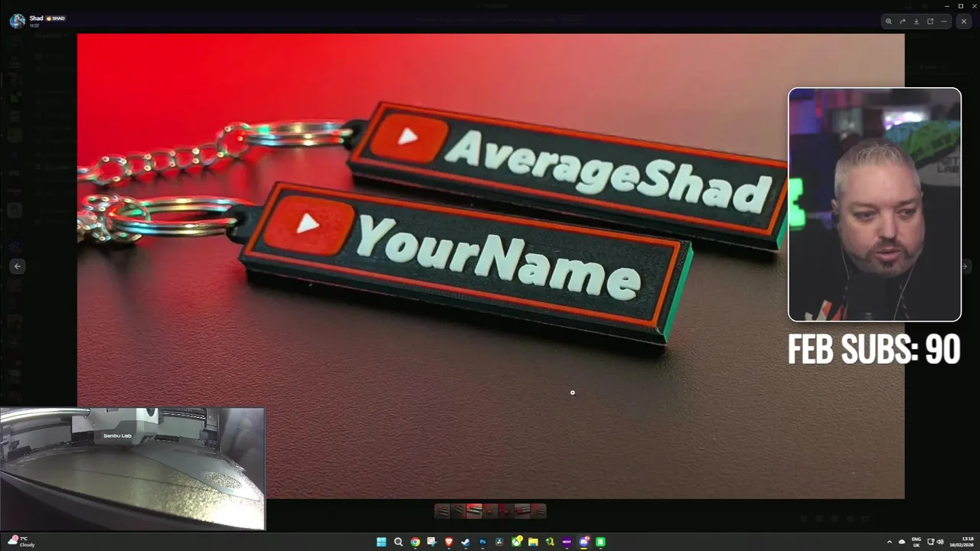Image resolution: width=980 pixels, height=551 pixels.
Task: Forward the image using arrow icon
Action: click(903, 21)
